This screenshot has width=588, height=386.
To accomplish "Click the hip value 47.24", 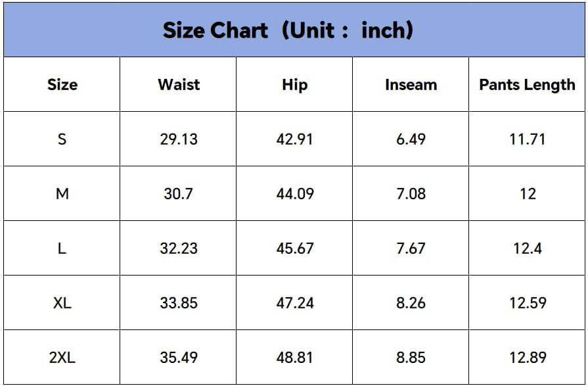I will click(295, 302).
